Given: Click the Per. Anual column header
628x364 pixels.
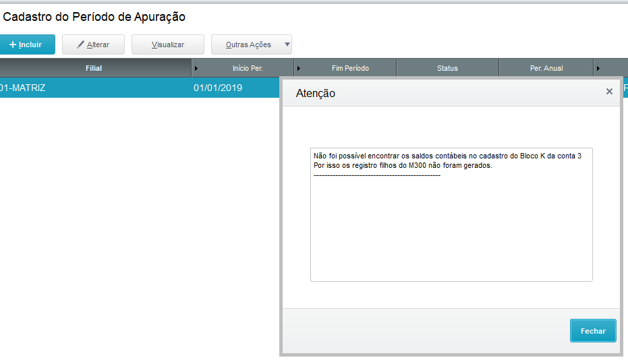Looking at the screenshot, I should click(546, 68).
